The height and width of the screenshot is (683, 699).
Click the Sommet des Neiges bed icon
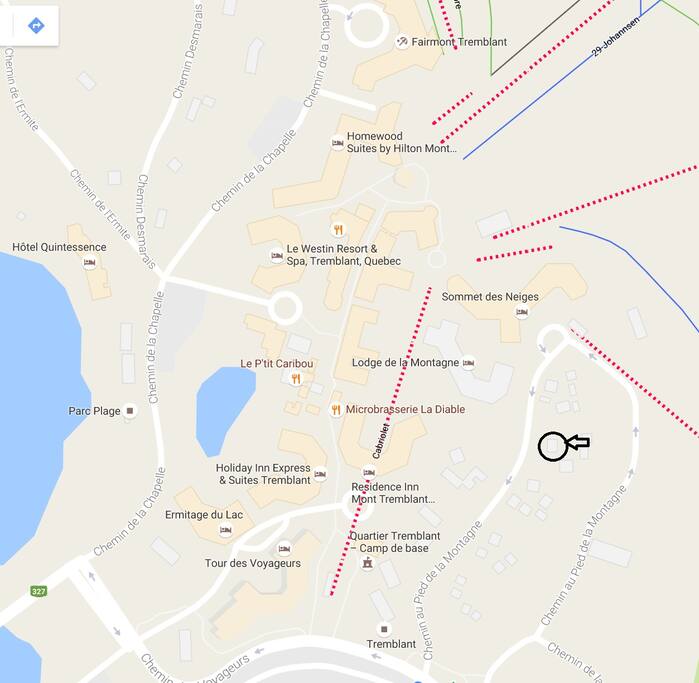pos(522,312)
